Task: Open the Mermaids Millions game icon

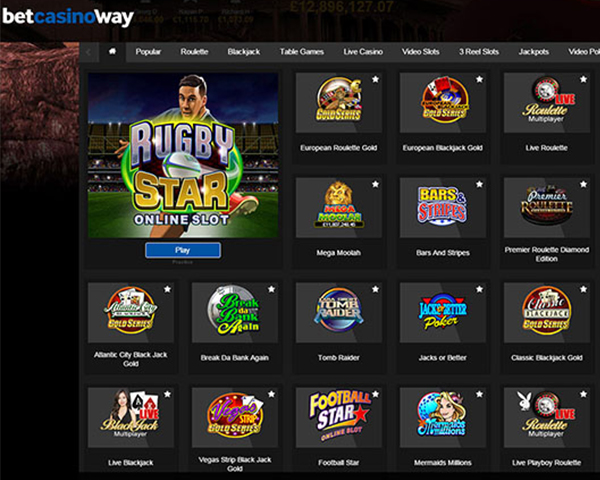Action: click(443, 417)
